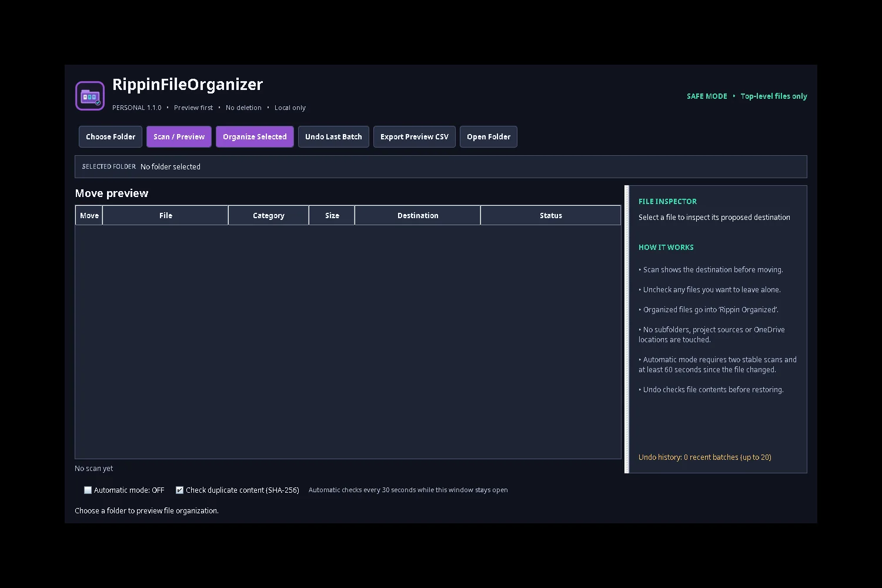This screenshot has height=588, width=882.
Task: Click 'Preview first' subtitle text
Action: point(193,108)
